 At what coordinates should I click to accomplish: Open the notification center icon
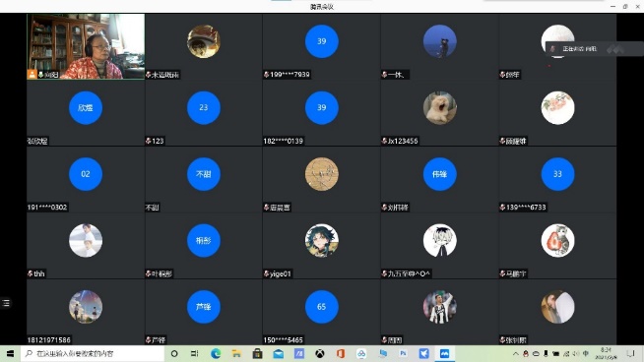[630, 353]
